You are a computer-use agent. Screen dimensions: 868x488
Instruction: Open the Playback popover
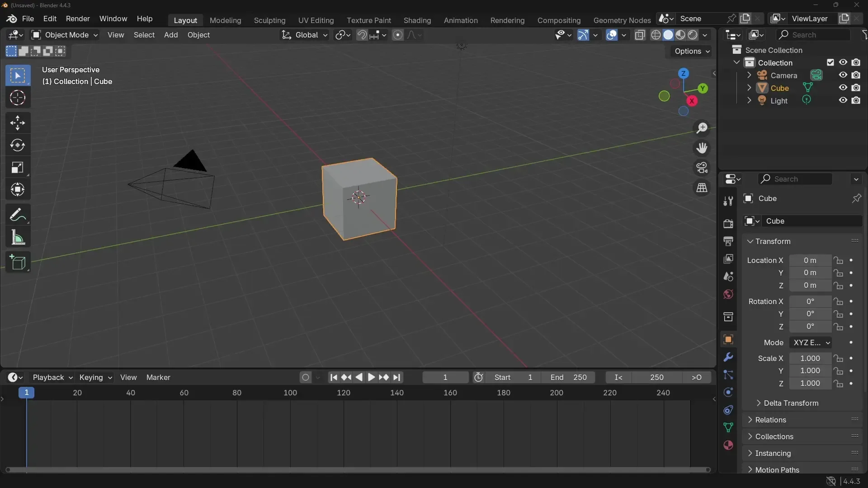(52, 377)
